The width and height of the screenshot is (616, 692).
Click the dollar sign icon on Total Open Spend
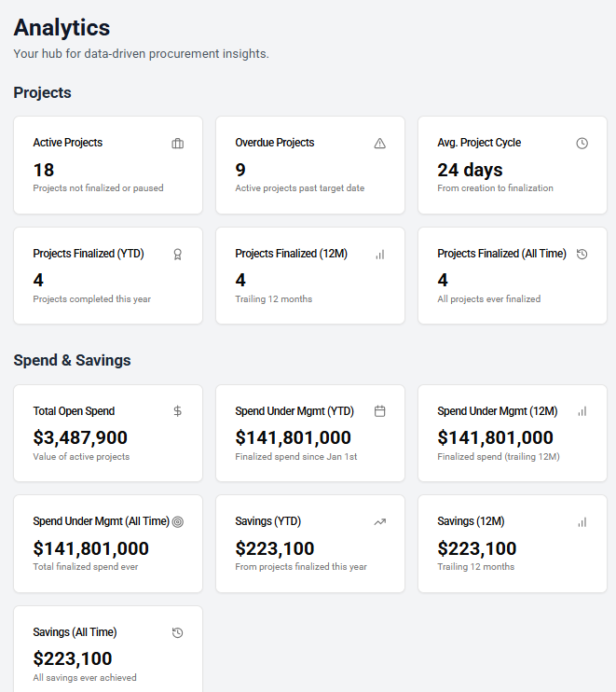coord(178,411)
